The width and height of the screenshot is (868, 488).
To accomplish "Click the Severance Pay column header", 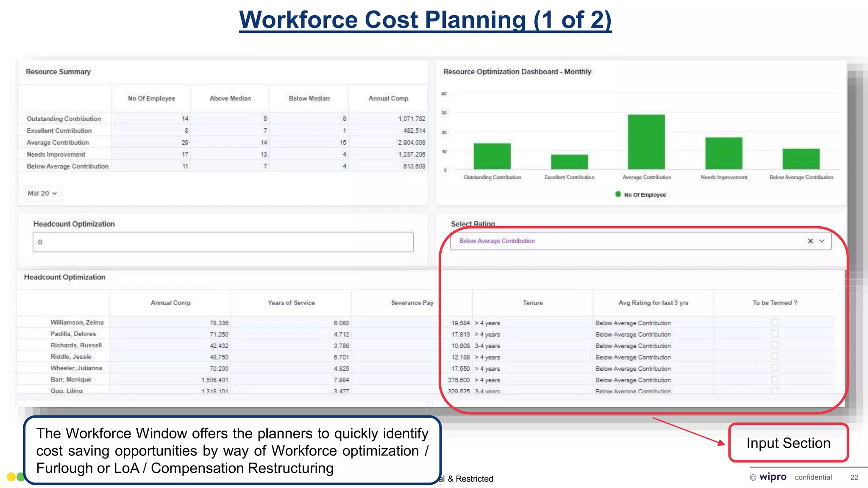I will click(x=412, y=303).
